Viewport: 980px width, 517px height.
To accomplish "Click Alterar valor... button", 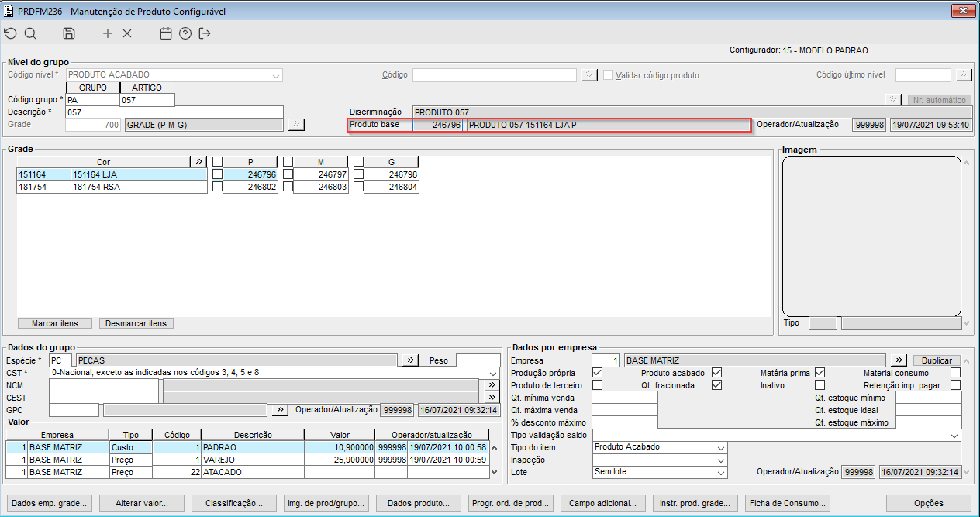I will (142, 503).
